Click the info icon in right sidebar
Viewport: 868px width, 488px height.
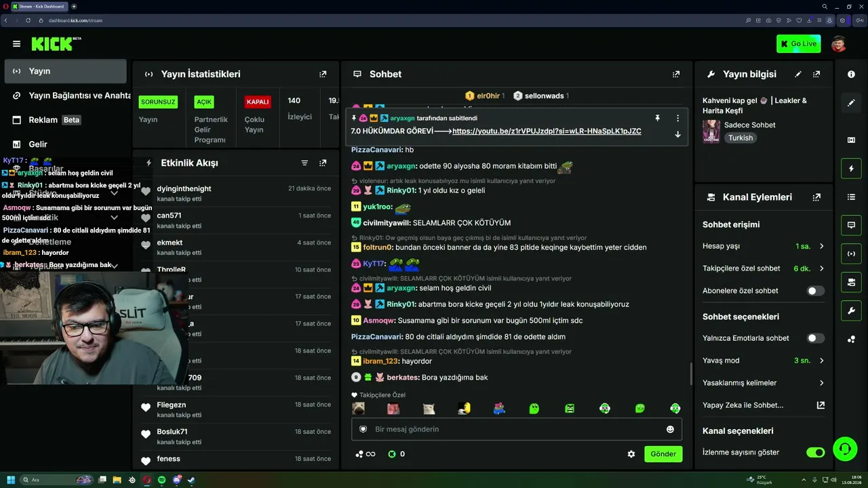851,75
